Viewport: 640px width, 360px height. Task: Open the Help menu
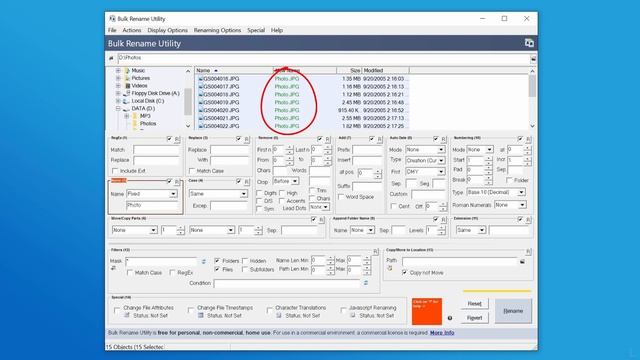point(277,30)
